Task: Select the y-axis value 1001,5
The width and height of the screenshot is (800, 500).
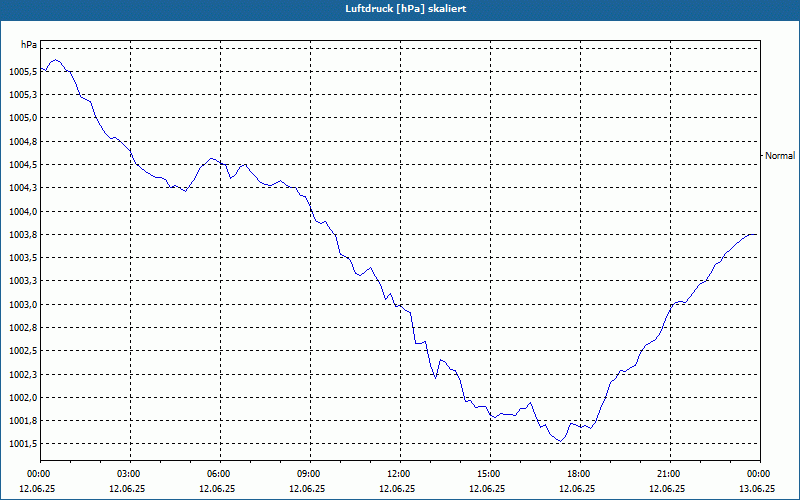Action: (x=23, y=444)
